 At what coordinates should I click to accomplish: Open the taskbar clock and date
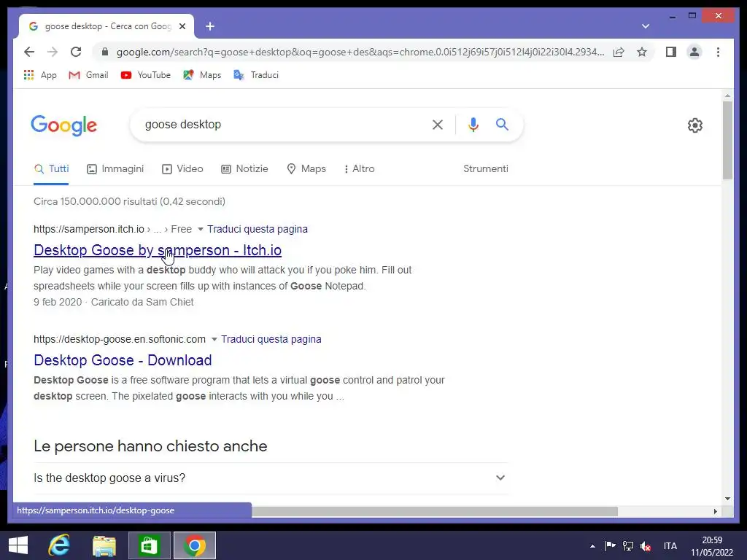(x=712, y=546)
